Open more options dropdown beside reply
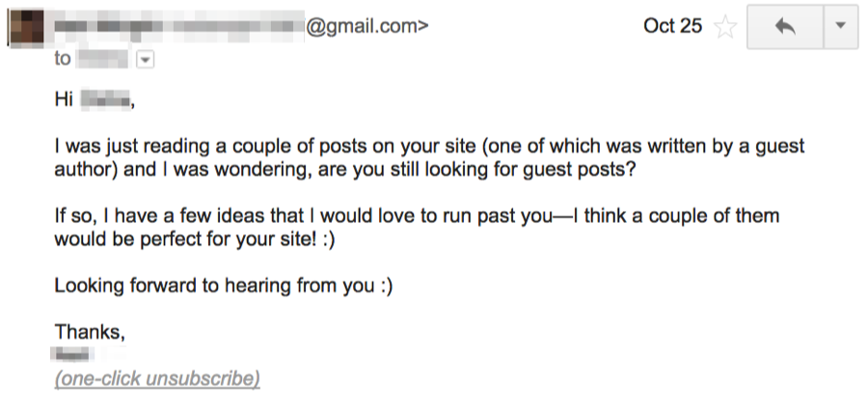The image size is (868, 409). [x=841, y=27]
